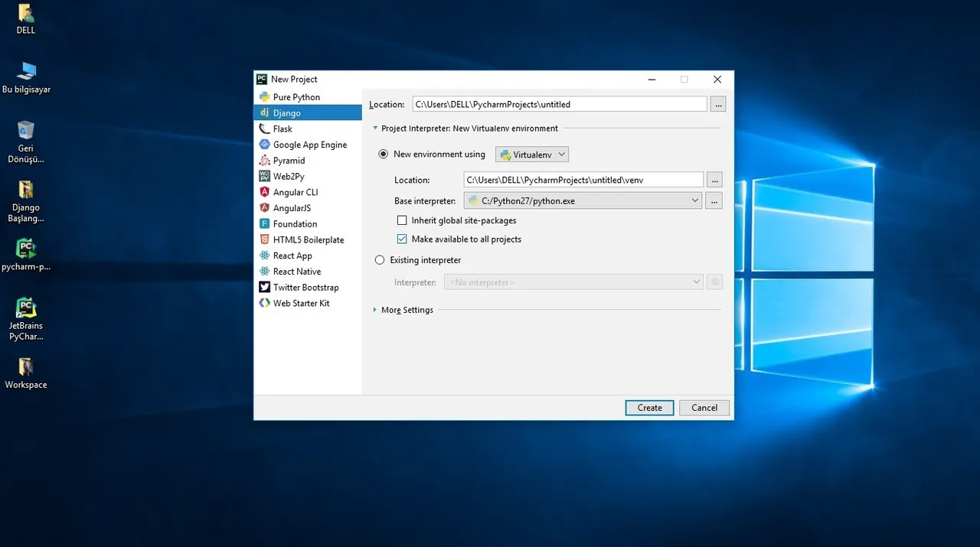Click the virtualenv Location path field
Image resolution: width=980 pixels, height=547 pixels.
point(583,180)
